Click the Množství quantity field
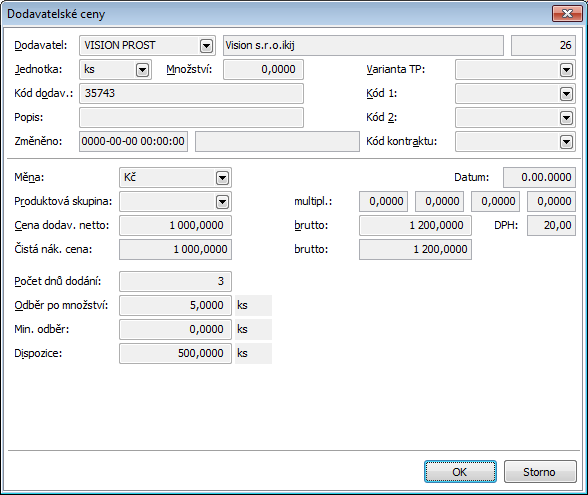Viewport: 588px width, 495px height. click(x=263, y=69)
